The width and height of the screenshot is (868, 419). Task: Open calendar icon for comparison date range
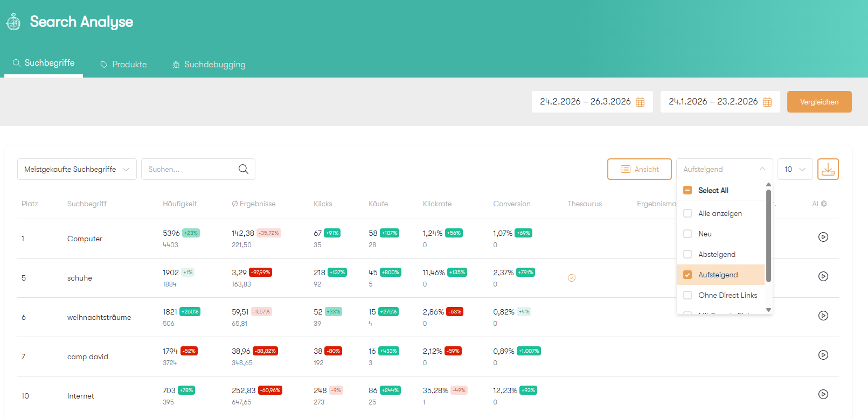tap(767, 102)
